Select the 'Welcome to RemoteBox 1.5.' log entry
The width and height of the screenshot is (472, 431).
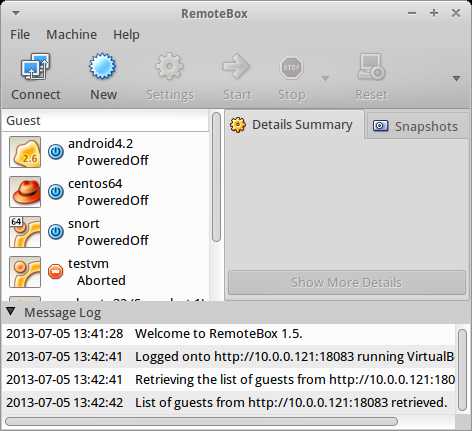228,334
